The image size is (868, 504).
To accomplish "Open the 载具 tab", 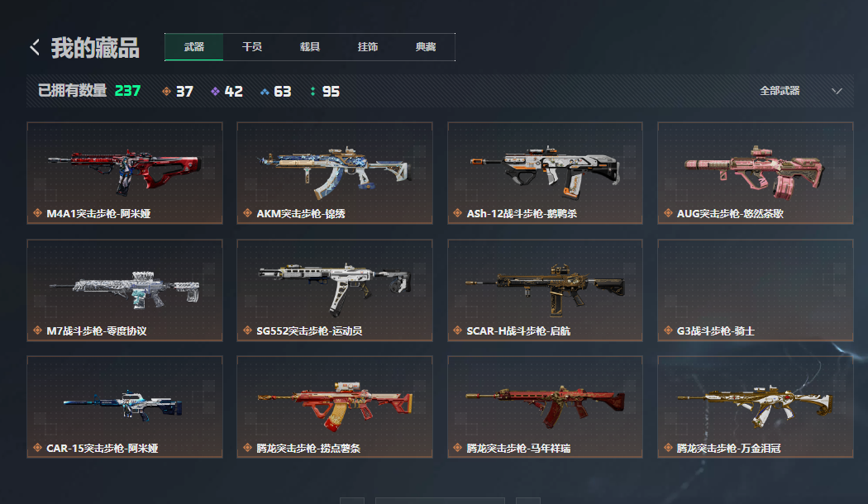I will [310, 47].
